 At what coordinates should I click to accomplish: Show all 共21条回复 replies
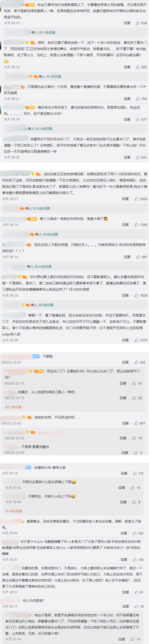[x=13, y=407]
